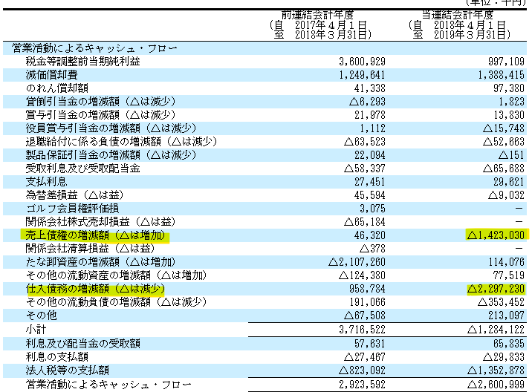Select the 減価償却費 row label
The width and height of the screenshot is (532, 392).
pos(52,75)
